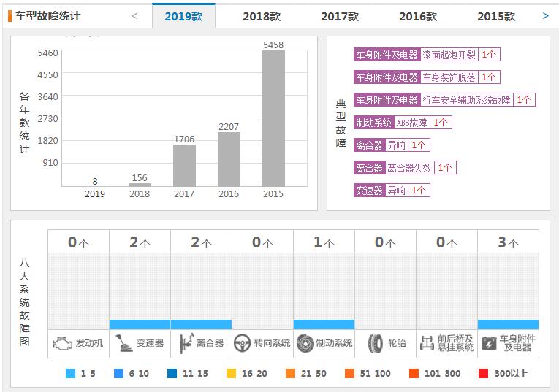559x392 pixels.
Task: Open the 离合器 异响 fault tag
Action: (x=392, y=145)
